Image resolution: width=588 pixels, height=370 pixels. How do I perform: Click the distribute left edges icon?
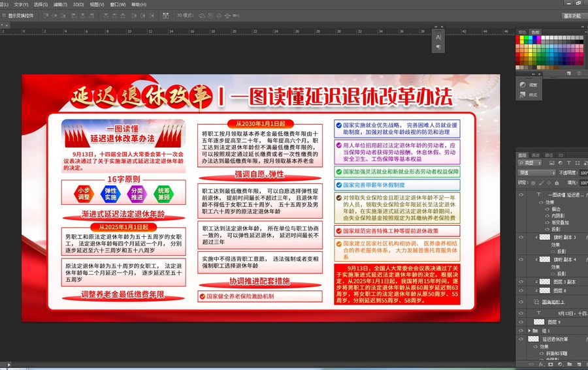point(134,16)
